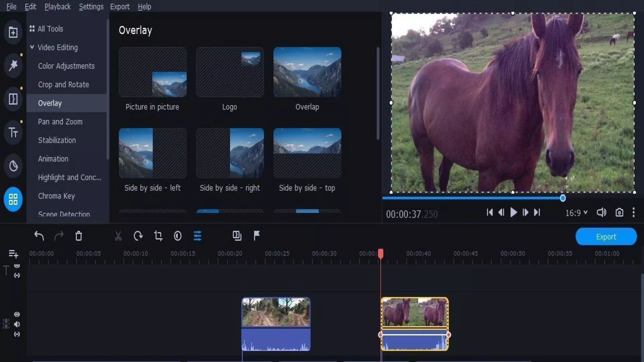This screenshot has width=644, height=362.
Task: Select the Split tool scissors icon
Action: click(x=118, y=236)
